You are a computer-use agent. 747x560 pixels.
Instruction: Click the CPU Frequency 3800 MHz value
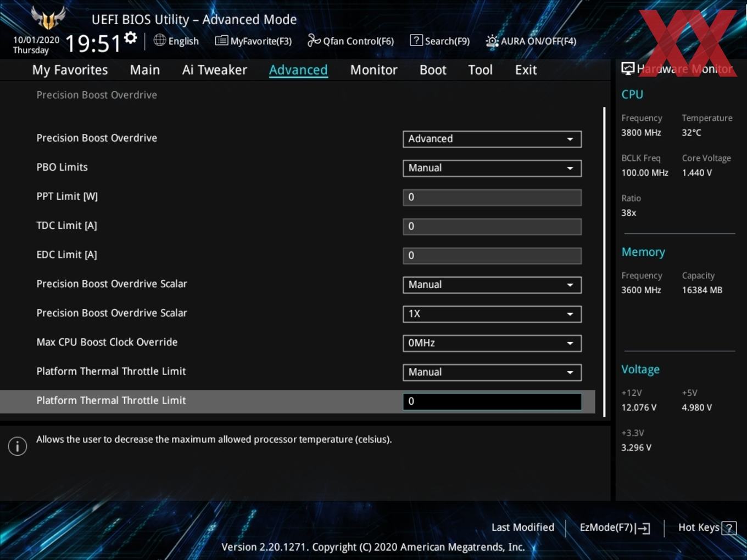click(641, 132)
